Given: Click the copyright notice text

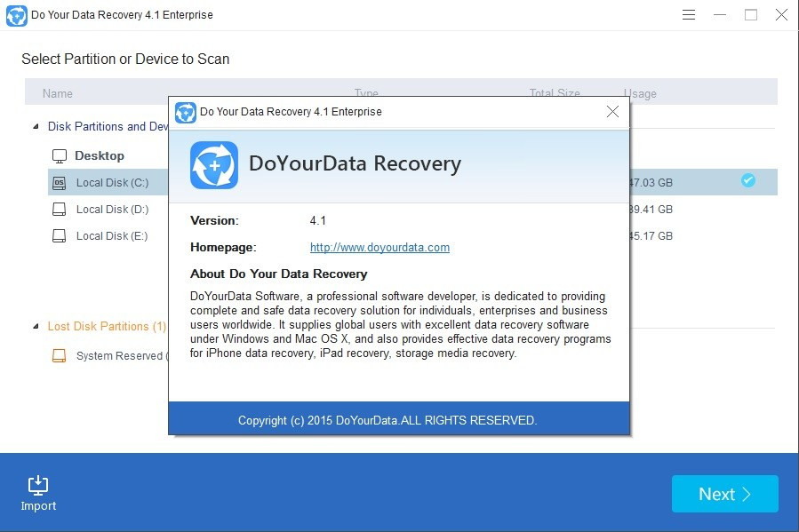Looking at the screenshot, I should pyautogui.click(x=388, y=420).
